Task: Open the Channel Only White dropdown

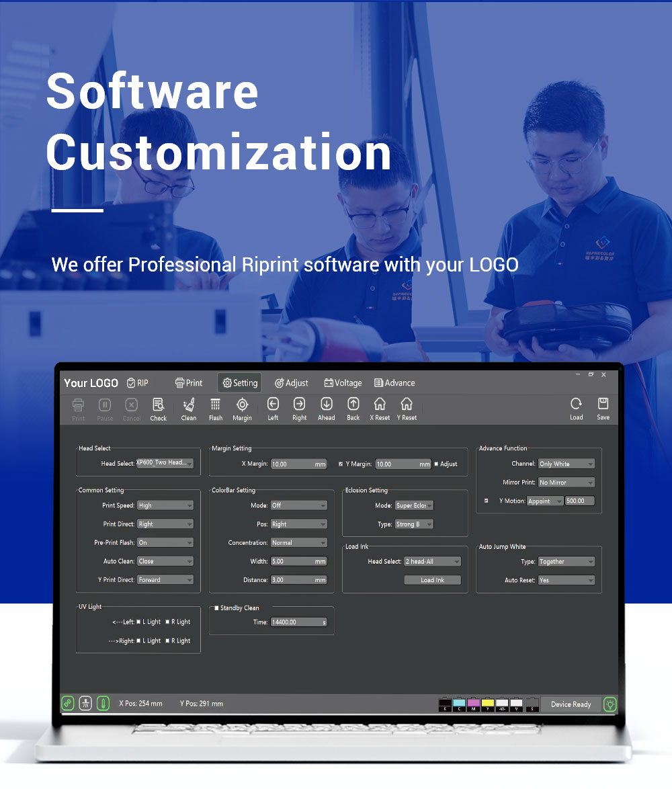Action: click(566, 464)
